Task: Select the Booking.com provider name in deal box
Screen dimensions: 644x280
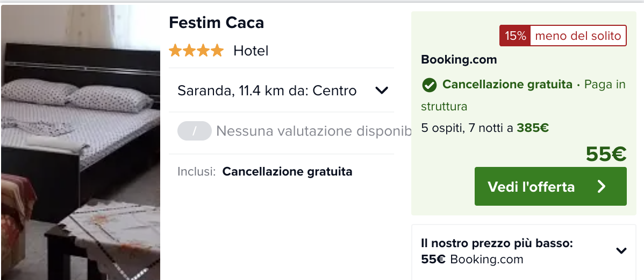Action: 459,60
